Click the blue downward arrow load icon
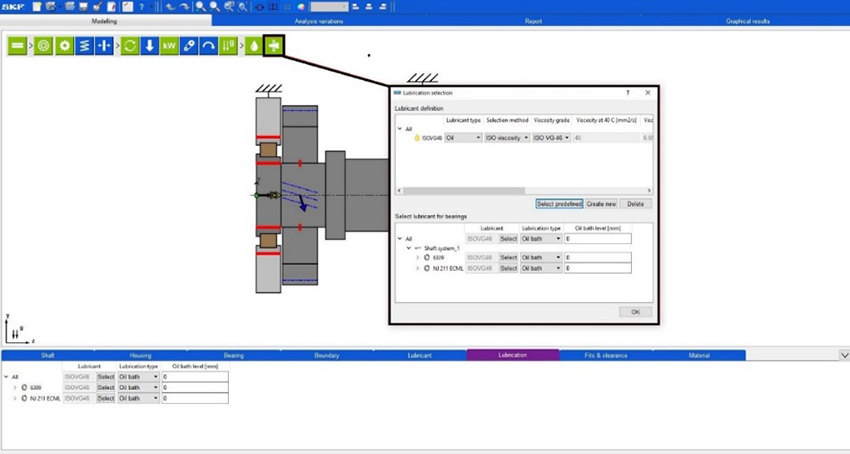Image resolution: width=850 pixels, height=454 pixels. tap(149, 46)
